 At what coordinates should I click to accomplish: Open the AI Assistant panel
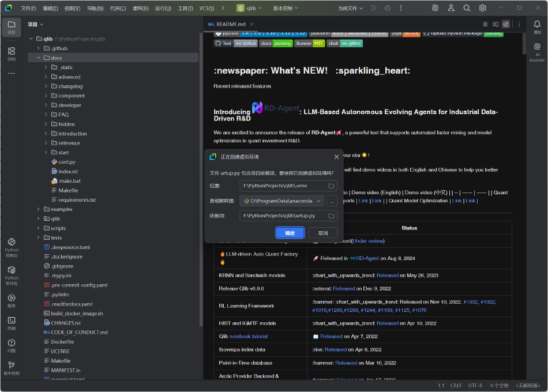[537, 52]
